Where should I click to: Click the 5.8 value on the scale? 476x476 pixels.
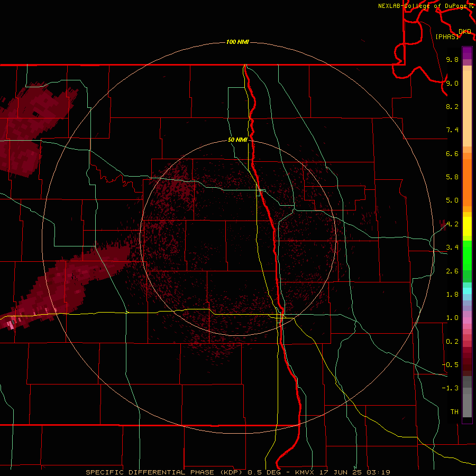(452, 177)
